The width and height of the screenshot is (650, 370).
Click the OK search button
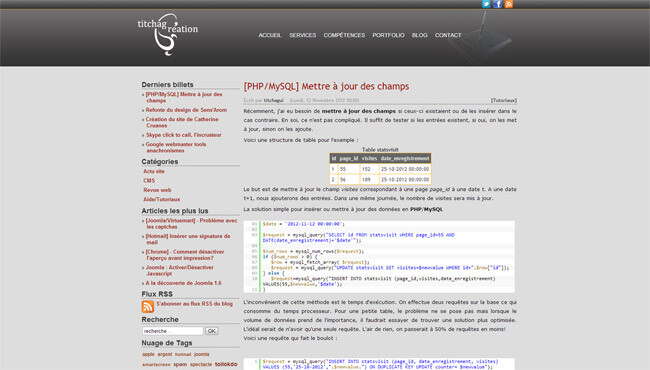click(211, 331)
